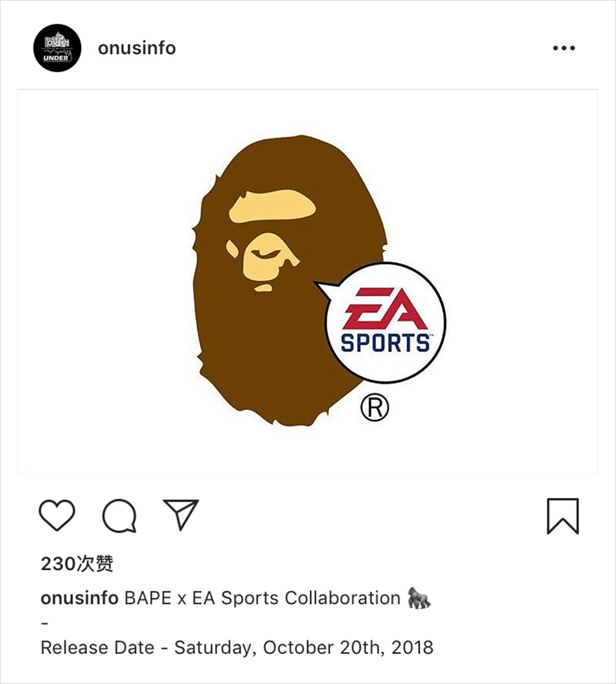Save the post with the bookmark icon
The height and width of the screenshot is (684, 616).
coord(563,516)
